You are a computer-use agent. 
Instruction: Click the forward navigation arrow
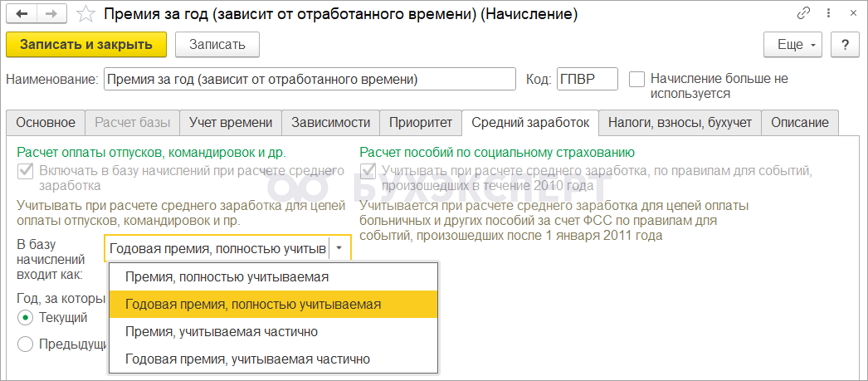51,14
